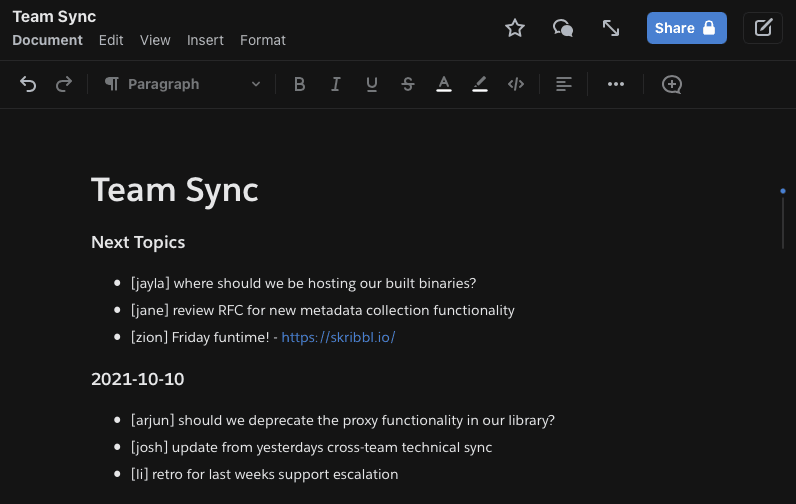Pick a text highlight color

(x=480, y=84)
